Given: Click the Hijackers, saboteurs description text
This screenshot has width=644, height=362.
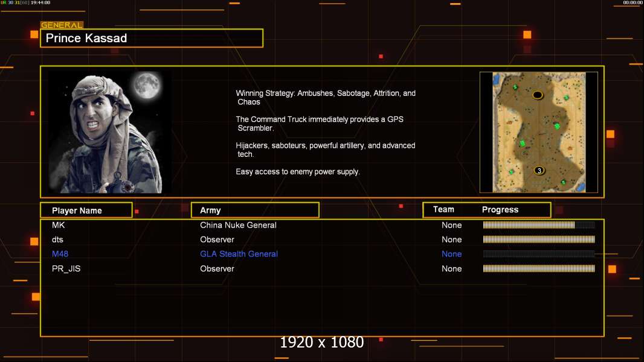Looking at the screenshot, I should tap(325, 150).
